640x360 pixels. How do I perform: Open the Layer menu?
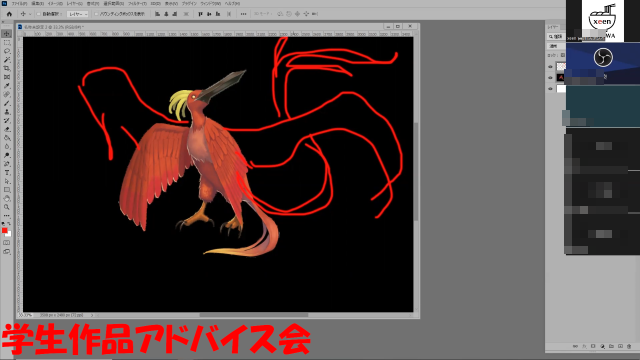pos(74,3)
